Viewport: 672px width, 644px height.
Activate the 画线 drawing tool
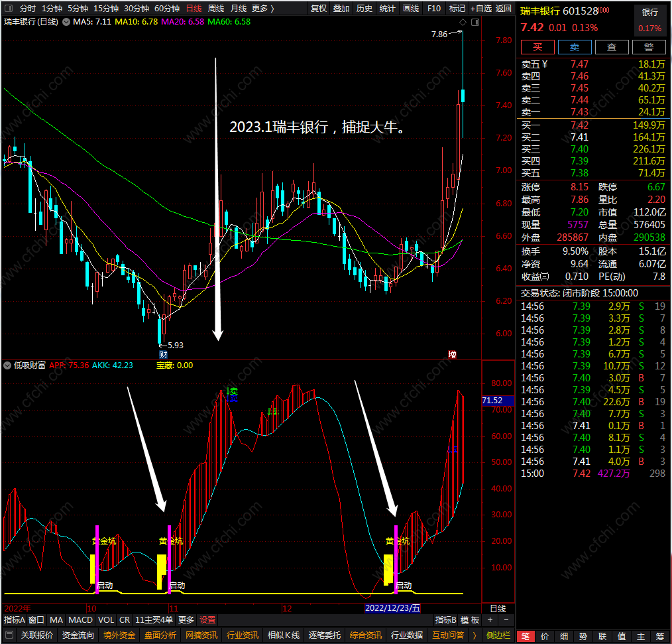[411, 8]
